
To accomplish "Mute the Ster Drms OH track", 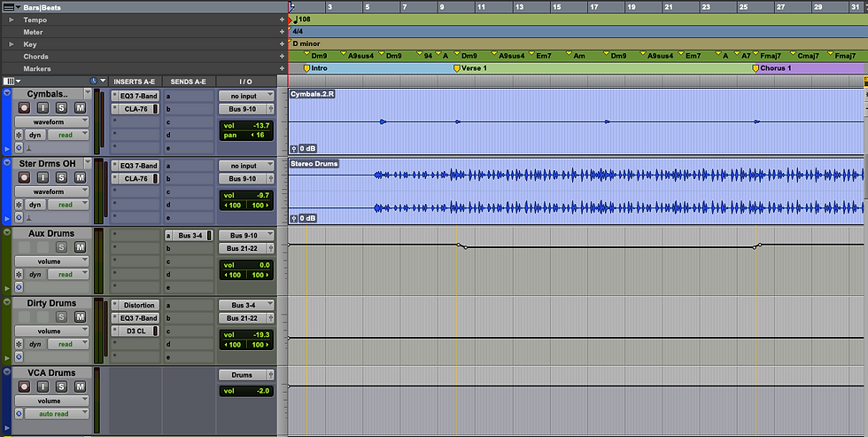I will point(81,177).
